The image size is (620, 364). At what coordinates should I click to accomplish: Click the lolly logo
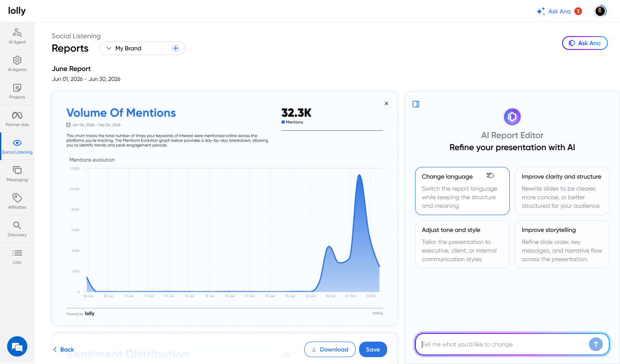tap(17, 11)
